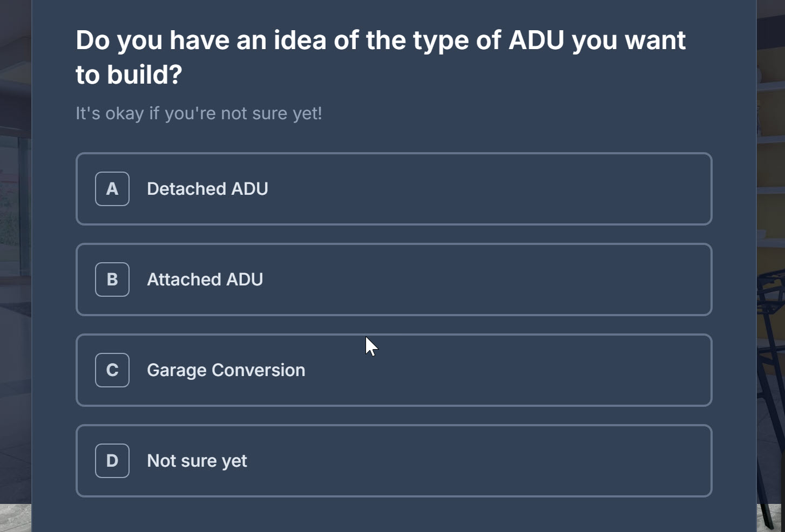Click the letter B key badge
Image resolution: width=785 pixels, height=532 pixels.
coord(112,279)
